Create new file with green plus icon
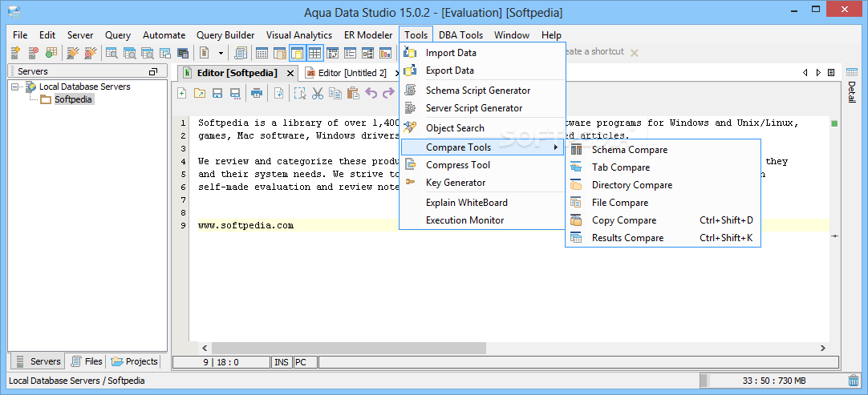 coord(181,93)
